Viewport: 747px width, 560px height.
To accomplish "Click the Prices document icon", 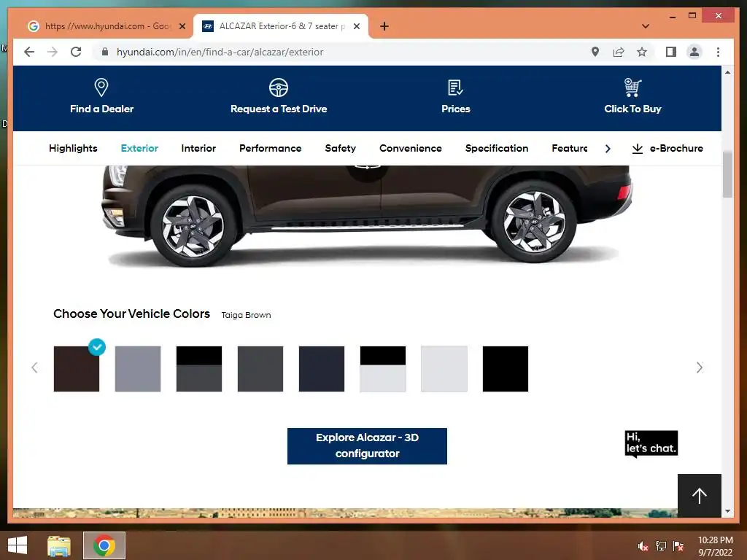I will click(x=455, y=87).
